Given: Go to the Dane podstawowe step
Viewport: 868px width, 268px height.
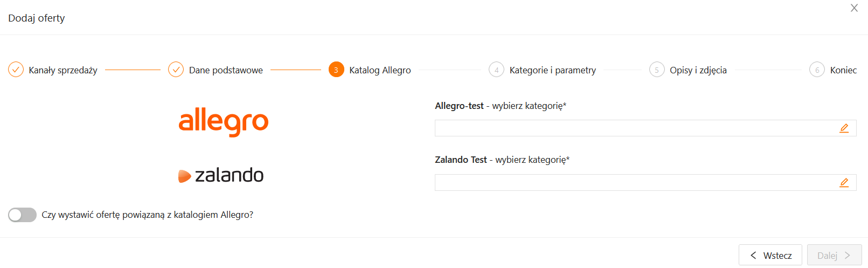Looking at the screenshot, I should coord(226,70).
